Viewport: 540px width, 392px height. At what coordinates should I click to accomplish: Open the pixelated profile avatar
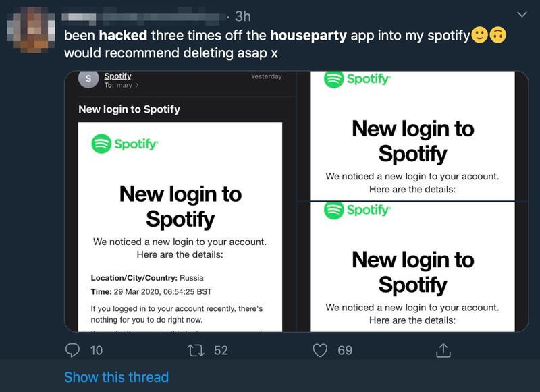[30, 30]
